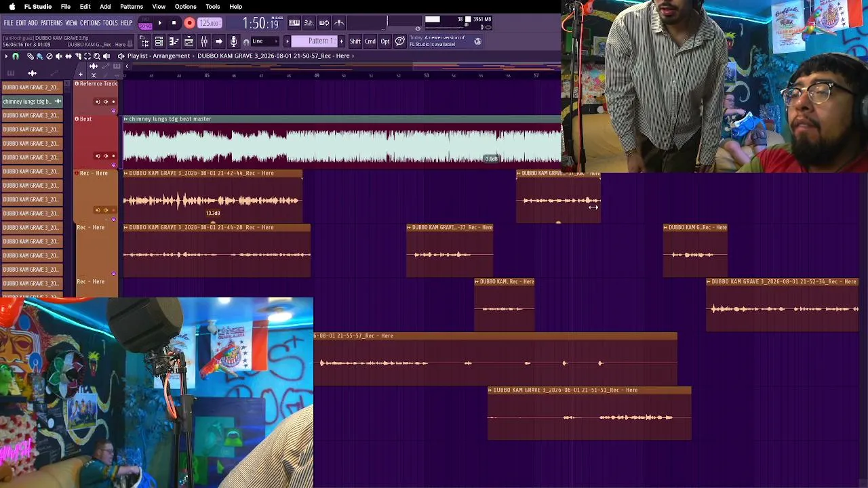Open the Tools menu in the macOS menu bar

point(213,7)
